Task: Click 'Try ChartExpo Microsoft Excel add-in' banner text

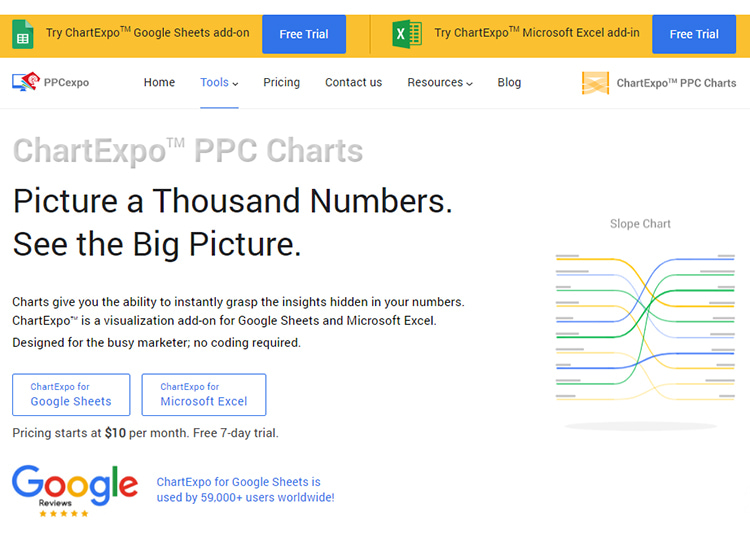Action: click(537, 33)
